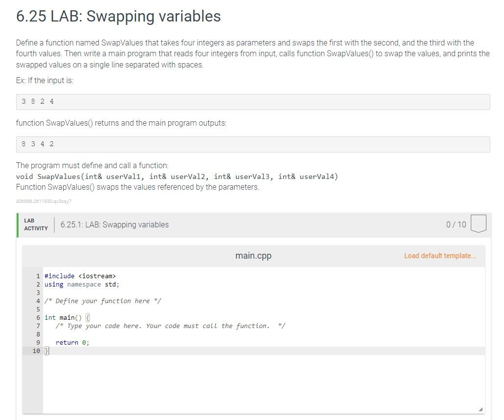Viewport: 504px width, 420px height.
Task: Click 'Function SwapValues() swaps the values referenced' sentence
Action: (x=137, y=187)
